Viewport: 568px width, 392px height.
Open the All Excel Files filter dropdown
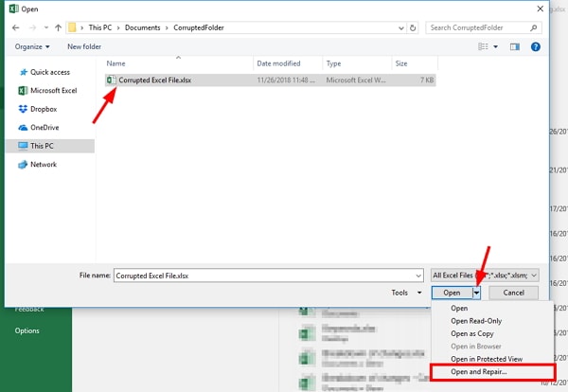coord(485,276)
